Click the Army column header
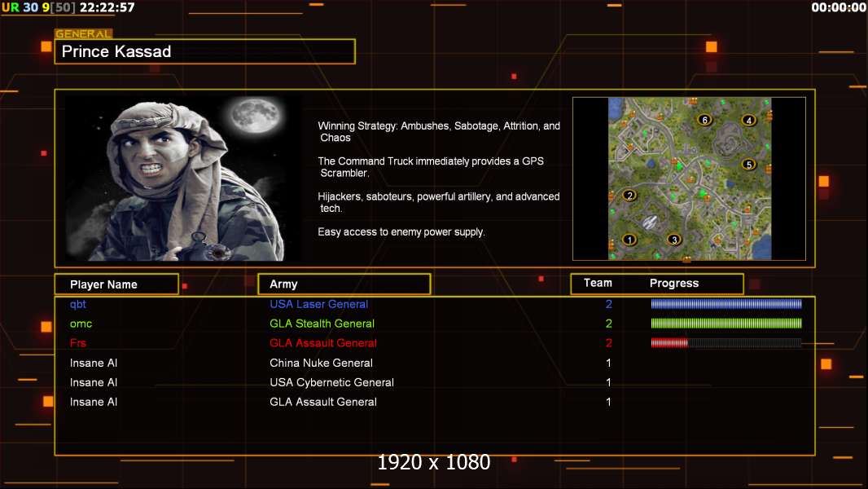 click(344, 284)
